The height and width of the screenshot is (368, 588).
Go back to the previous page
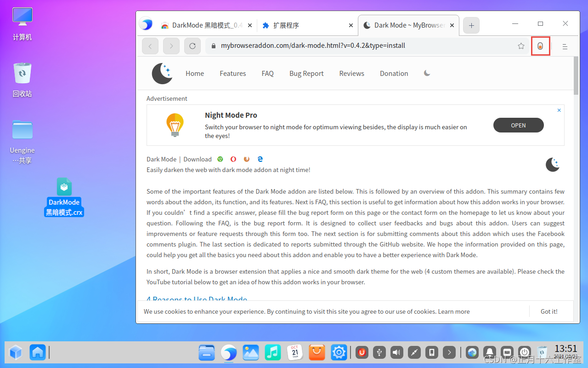(x=150, y=46)
